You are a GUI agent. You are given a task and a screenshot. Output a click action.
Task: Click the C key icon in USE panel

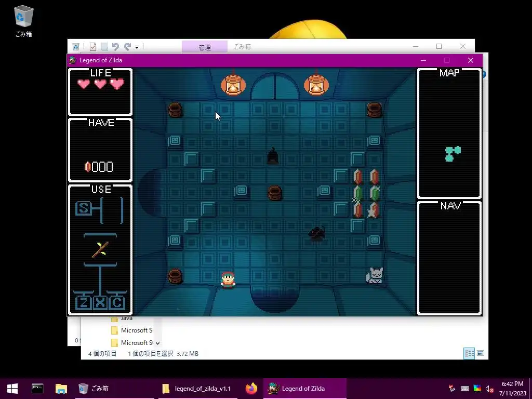coord(117,303)
